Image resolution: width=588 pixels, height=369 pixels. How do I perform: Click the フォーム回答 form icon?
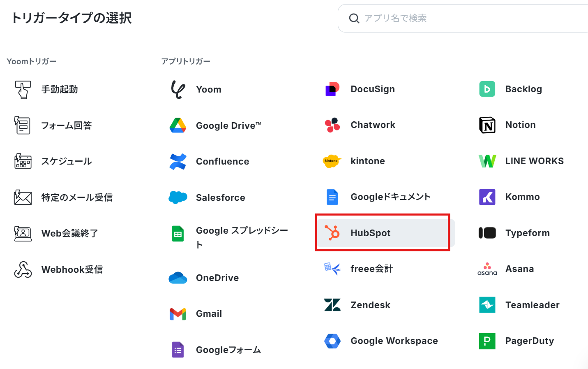pyautogui.click(x=23, y=125)
